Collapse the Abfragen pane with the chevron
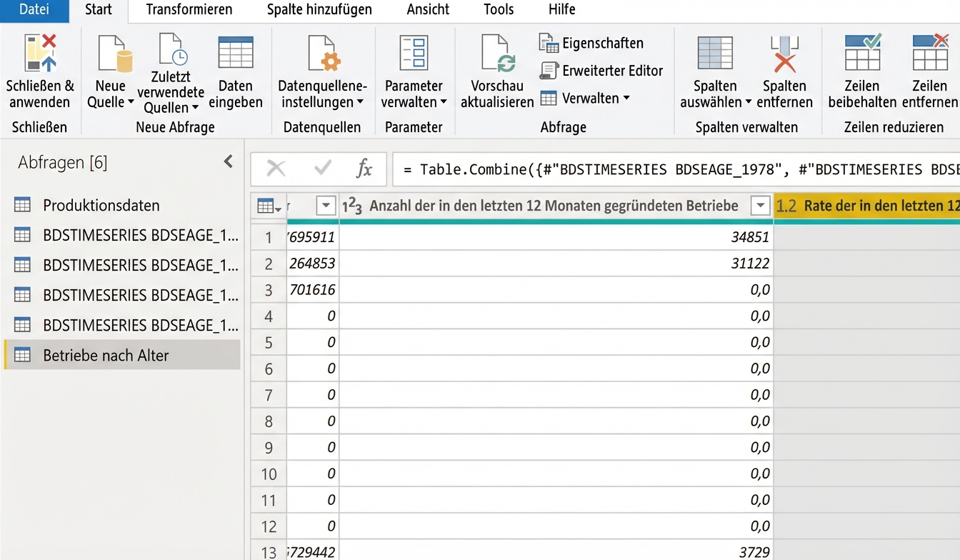960x560 pixels. [228, 161]
